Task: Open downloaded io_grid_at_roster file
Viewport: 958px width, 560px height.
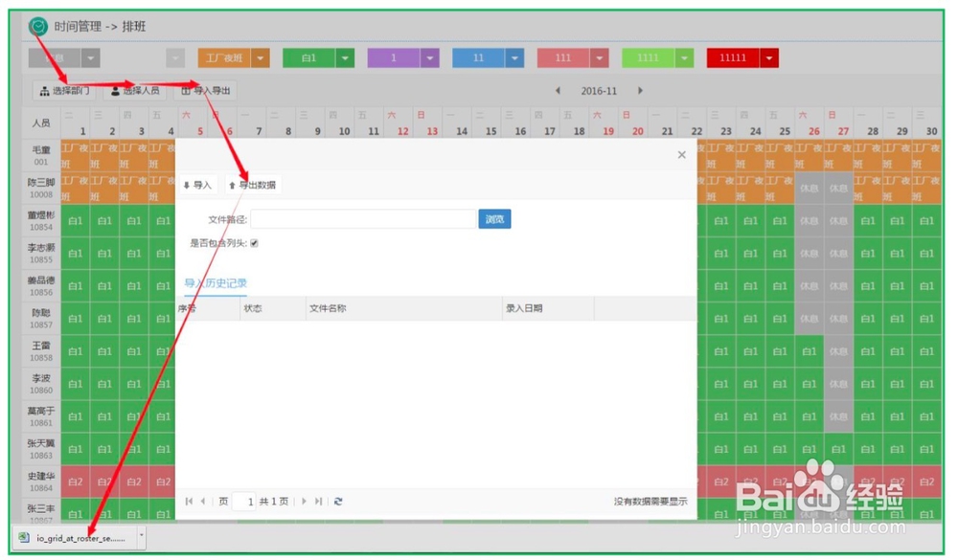Action: click(75, 537)
